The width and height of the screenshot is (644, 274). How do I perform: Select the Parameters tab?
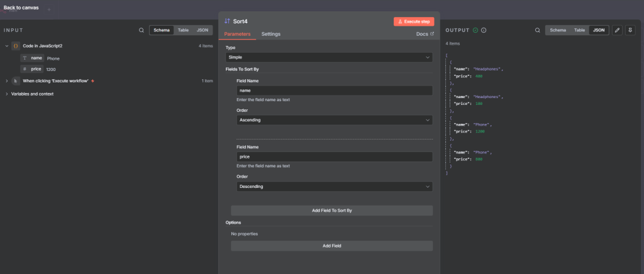coord(237,34)
